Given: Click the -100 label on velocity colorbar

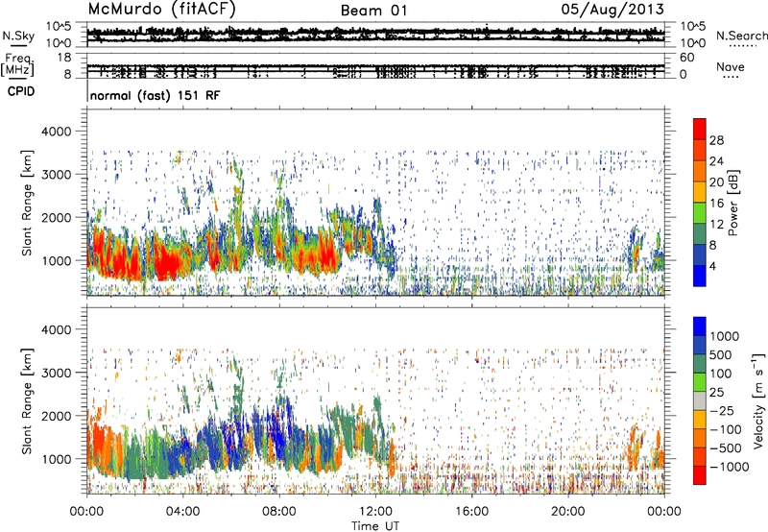Looking at the screenshot, I should coord(726,429).
